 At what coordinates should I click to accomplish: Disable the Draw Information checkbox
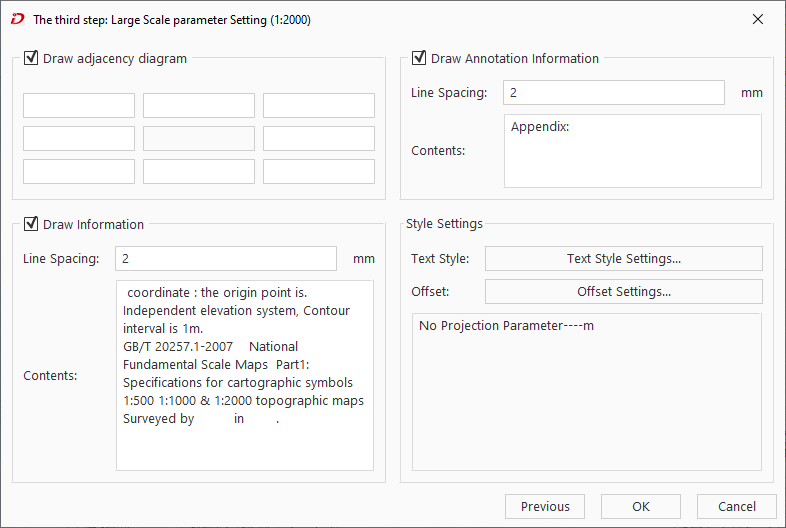(31, 224)
